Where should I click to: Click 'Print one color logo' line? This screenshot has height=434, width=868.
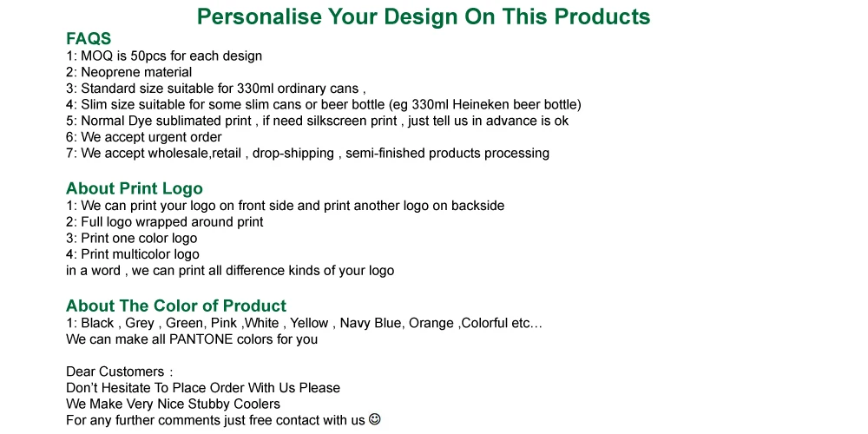pyautogui.click(x=132, y=238)
